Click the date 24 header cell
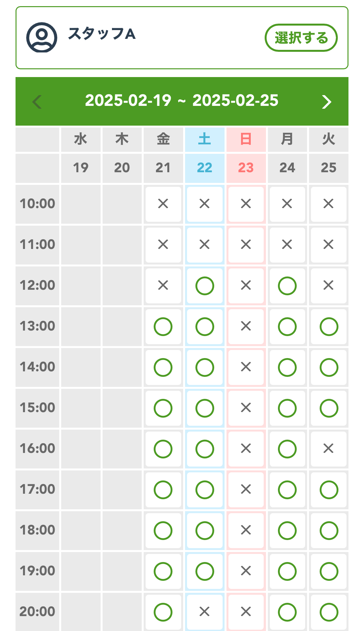This screenshot has height=631, width=364. [287, 168]
